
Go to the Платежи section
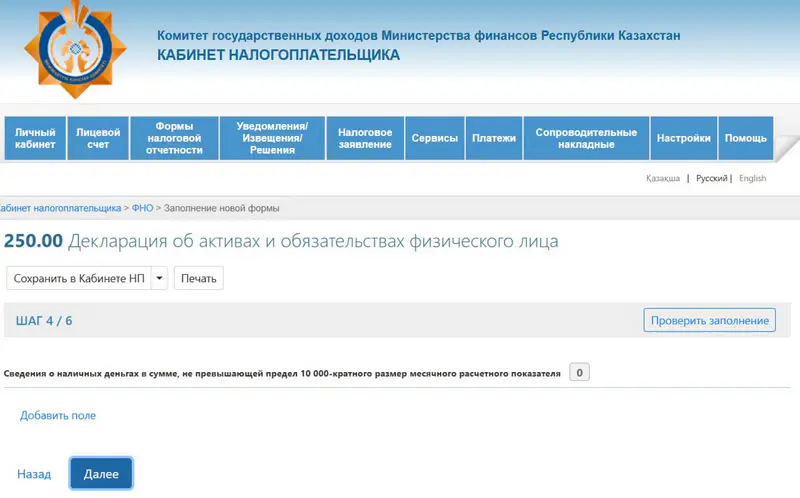494,139
